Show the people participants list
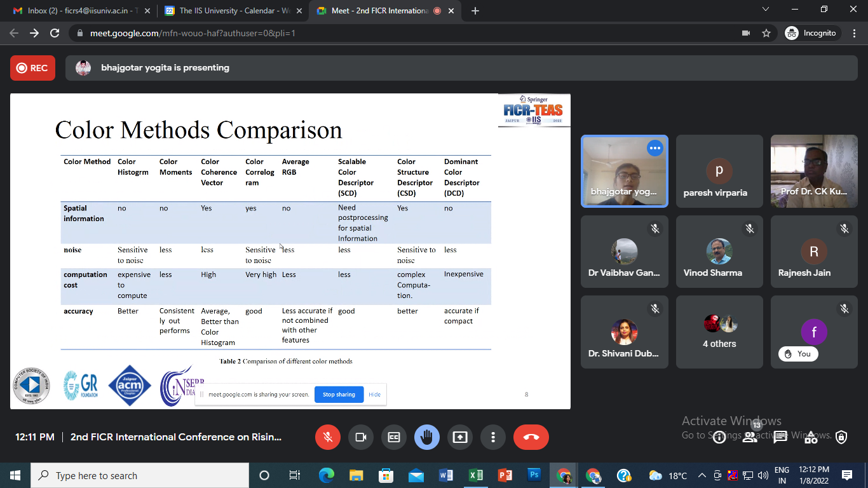The width and height of the screenshot is (868, 488). 750,437
